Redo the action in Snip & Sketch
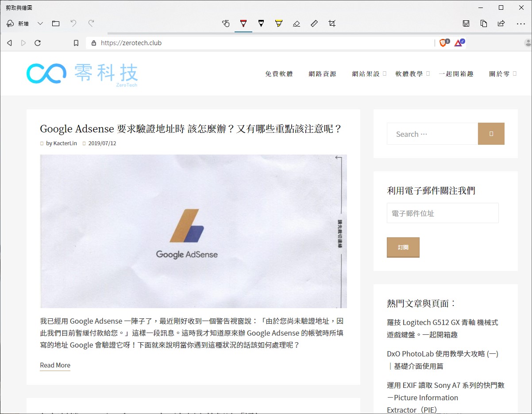 pos(91,23)
